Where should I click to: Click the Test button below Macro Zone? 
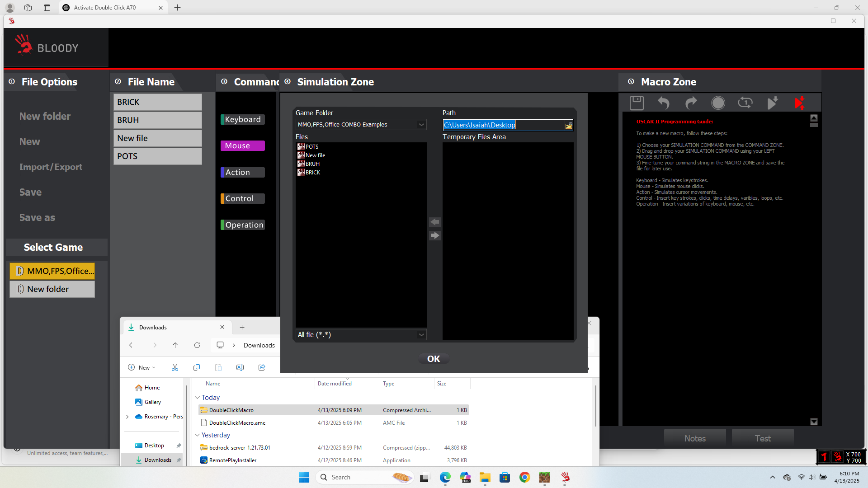pos(763,438)
